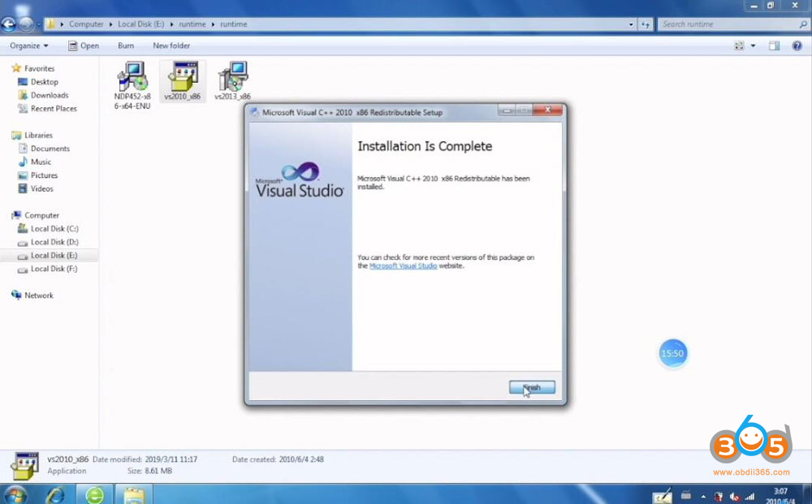Click first runtime in address breadcrumb
The width and height of the screenshot is (812, 504).
(x=192, y=24)
